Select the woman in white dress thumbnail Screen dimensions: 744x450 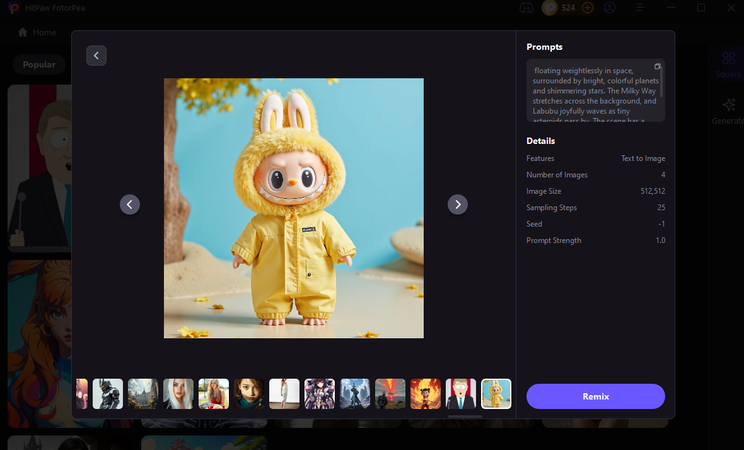point(284,394)
